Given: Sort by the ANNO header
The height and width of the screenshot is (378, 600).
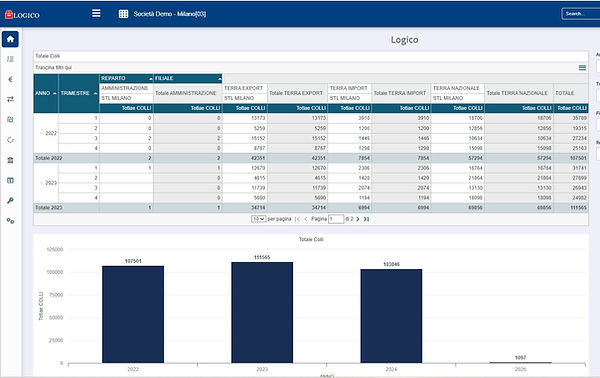Looking at the screenshot, I should point(46,93).
